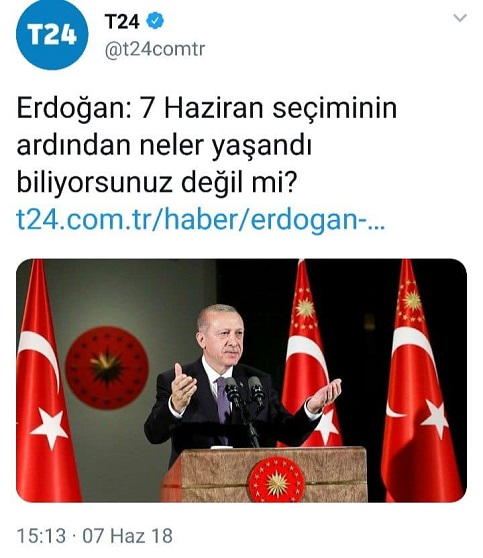Click the words "7 Haziran seçiminin"
483x558 pixels.
pos(269,108)
